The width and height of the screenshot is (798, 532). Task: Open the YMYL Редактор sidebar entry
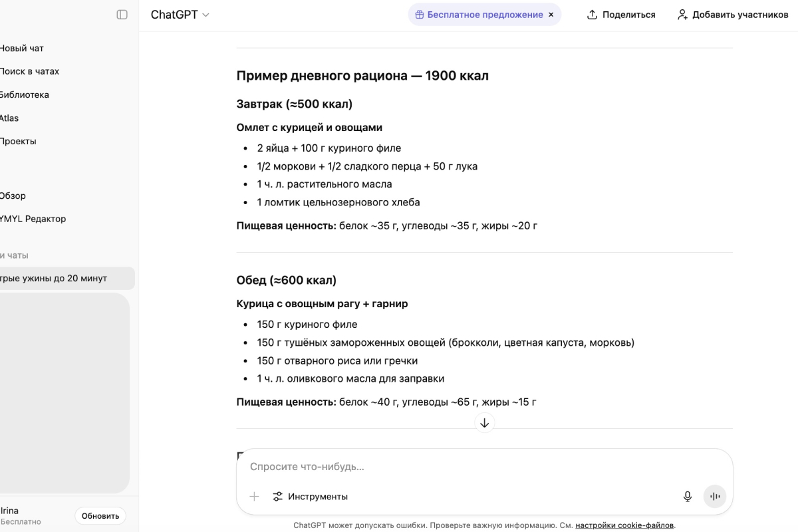[x=33, y=218]
